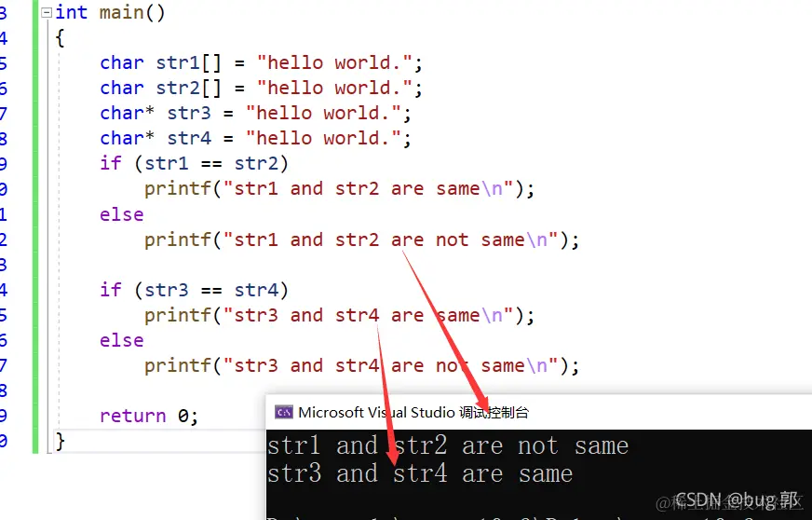
Task: Click the 'if (str3 == str4)' line
Action: 194,290
